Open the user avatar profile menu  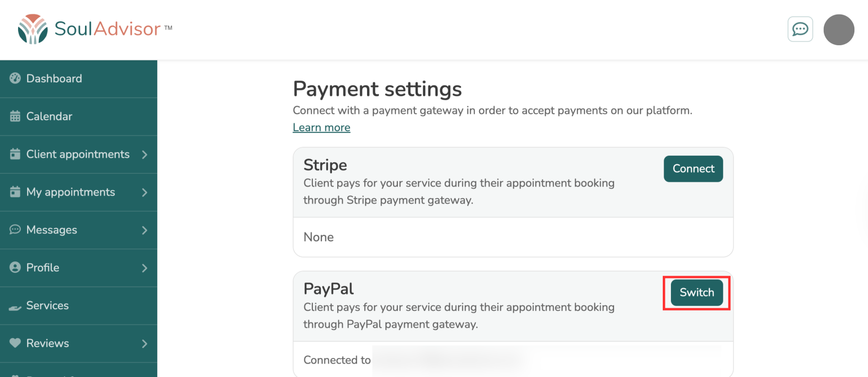tap(839, 30)
